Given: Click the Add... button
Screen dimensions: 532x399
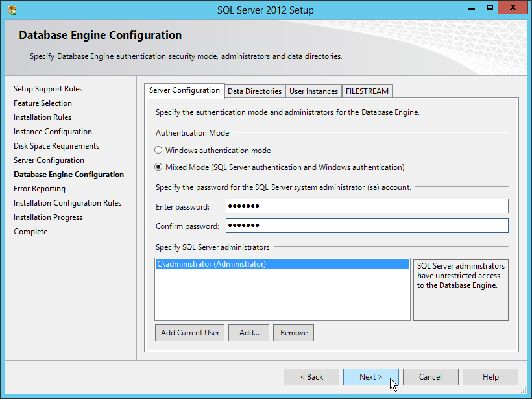Looking at the screenshot, I should [x=249, y=333].
